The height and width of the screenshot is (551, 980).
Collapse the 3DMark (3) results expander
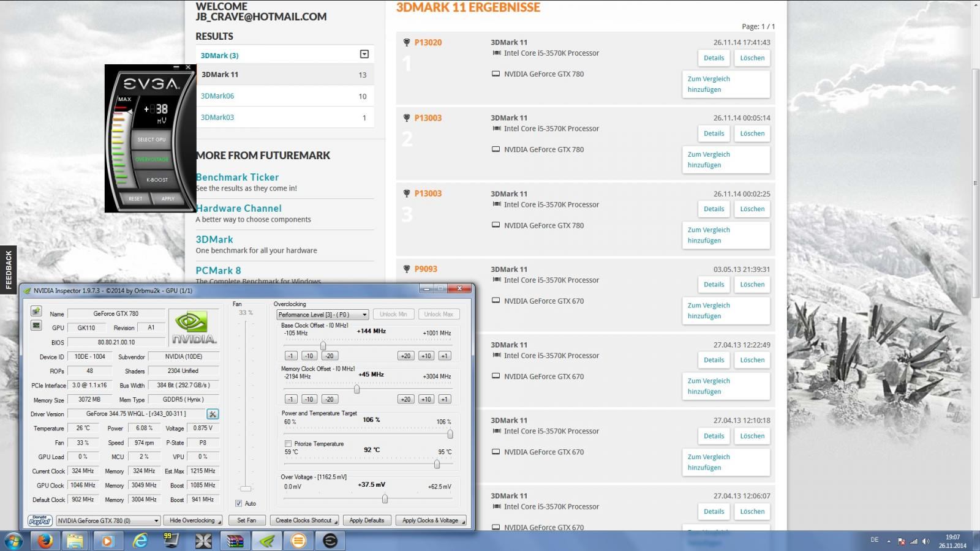tap(364, 54)
